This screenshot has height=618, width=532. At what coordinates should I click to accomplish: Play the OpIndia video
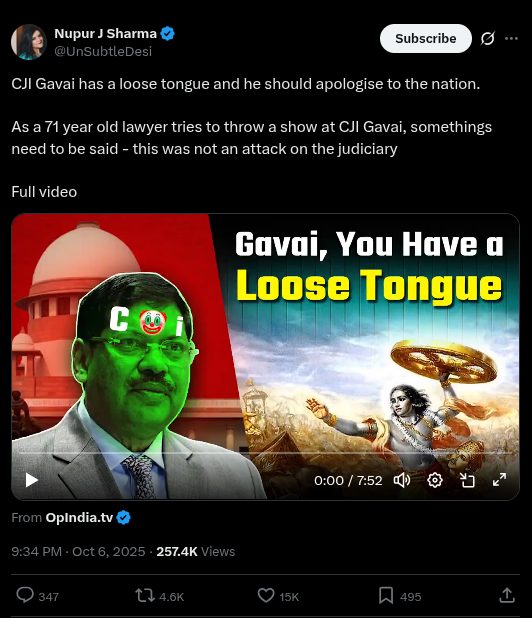pos(32,480)
